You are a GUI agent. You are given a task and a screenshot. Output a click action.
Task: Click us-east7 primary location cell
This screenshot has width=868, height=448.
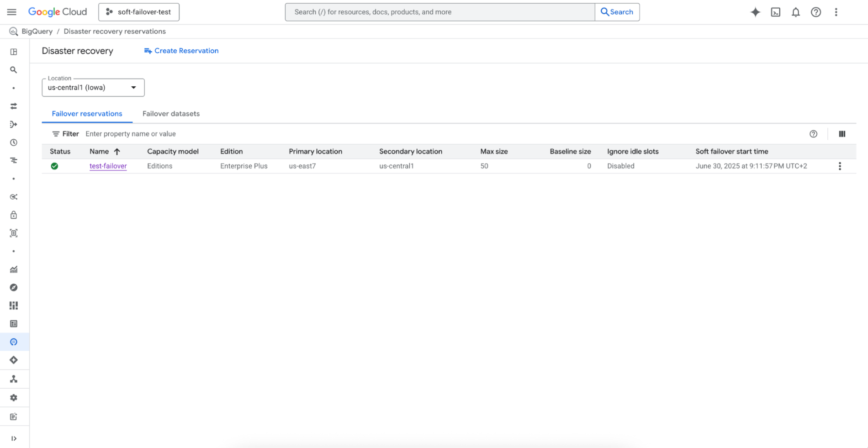(302, 166)
